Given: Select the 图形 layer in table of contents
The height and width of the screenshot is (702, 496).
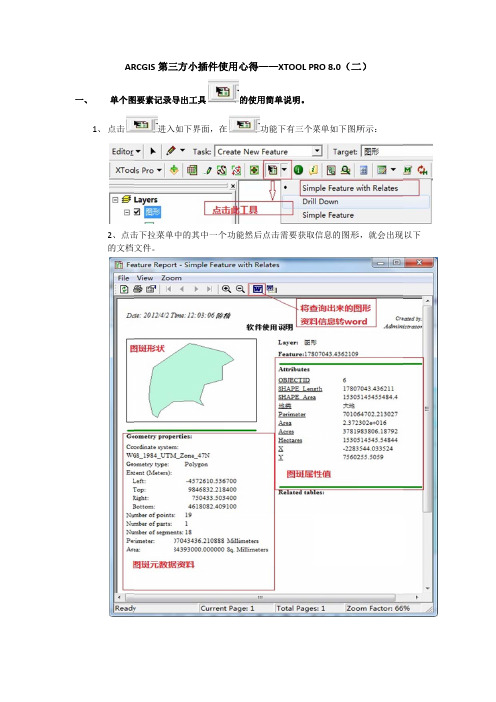Looking at the screenshot, I should tap(153, 212).
